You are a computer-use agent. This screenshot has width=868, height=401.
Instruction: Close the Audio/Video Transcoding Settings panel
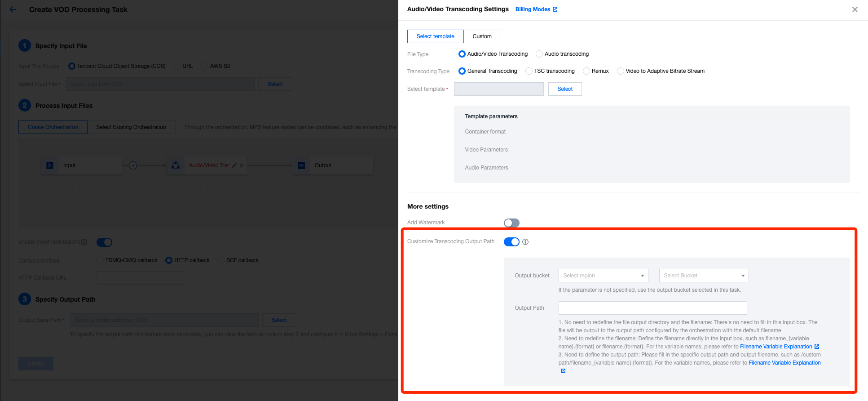855,9
